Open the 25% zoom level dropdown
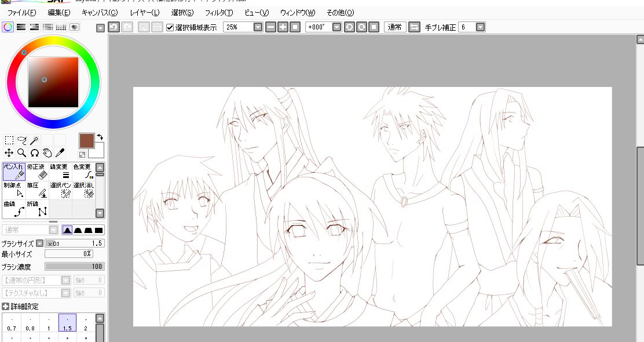This screenshot has height=342, width=644. point(258,27)
